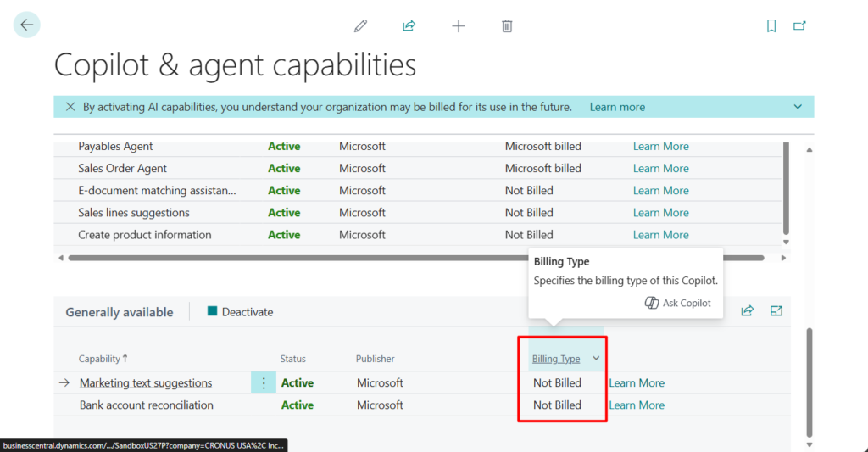Image resolution: width=868 pixels, height=452 pixels.
Task: Click Learn more in the notification banner
Action: click(617, 107)
